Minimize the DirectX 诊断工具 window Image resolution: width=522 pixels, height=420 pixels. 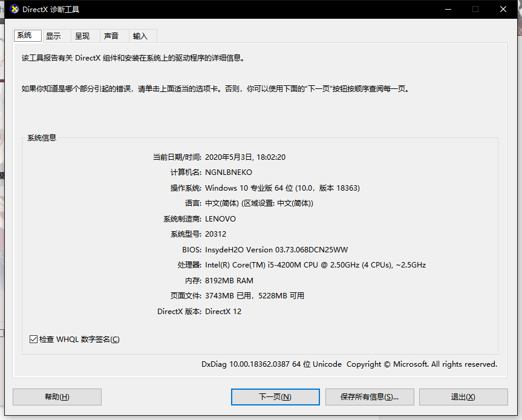click(448, 9)
